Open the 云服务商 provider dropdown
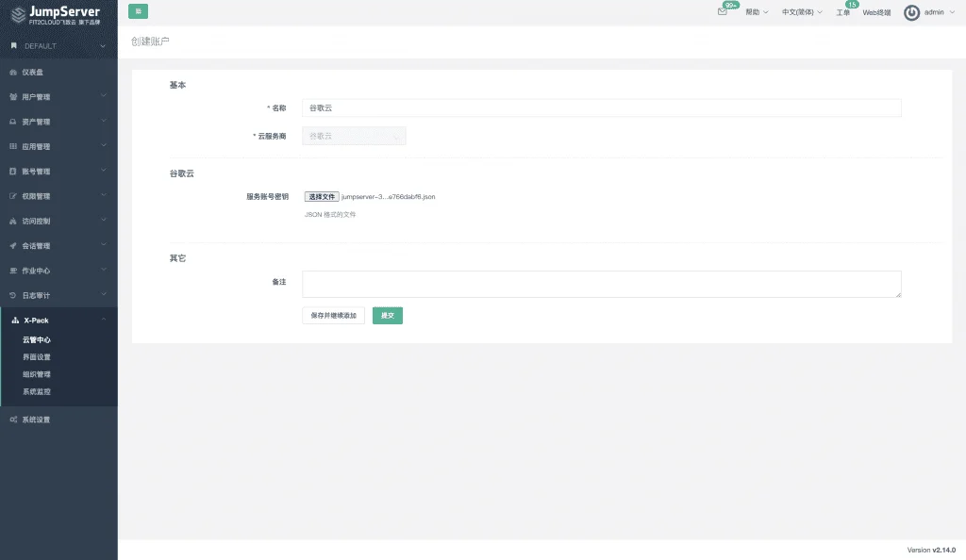 (354, 136)
